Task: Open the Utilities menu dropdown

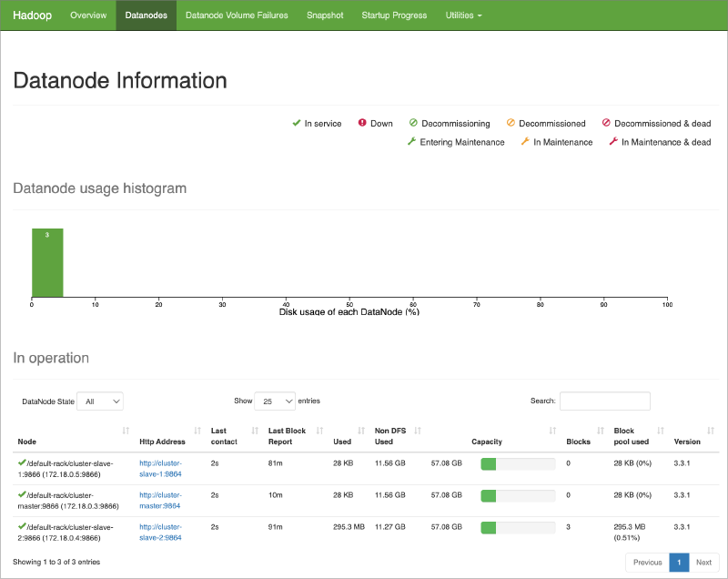Action: click(x=463, y=15)
